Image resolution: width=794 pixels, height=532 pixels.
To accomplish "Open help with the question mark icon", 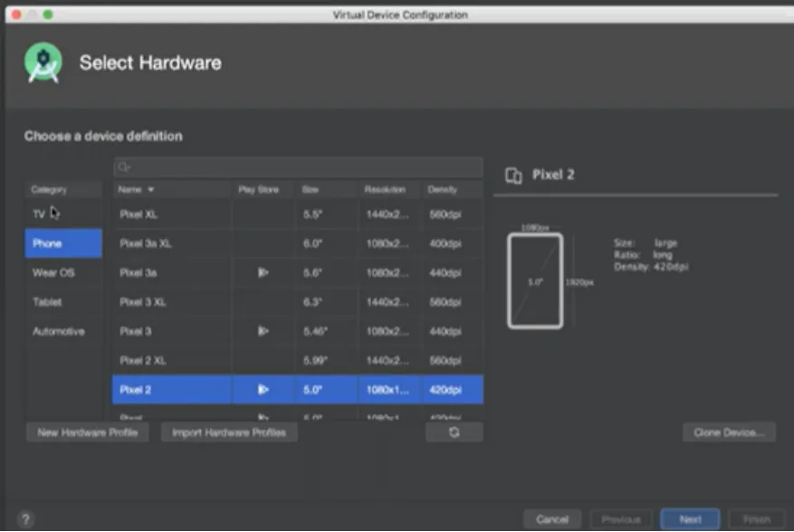I will (x=26, y=518).
